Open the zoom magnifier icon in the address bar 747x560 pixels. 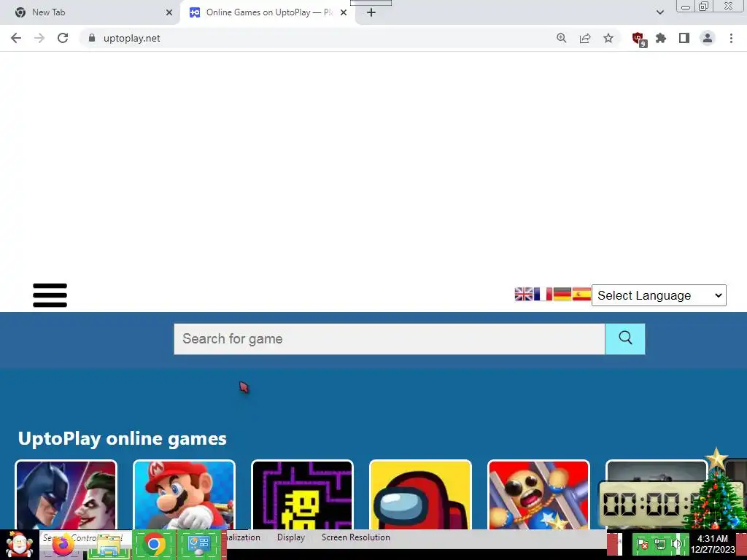562,38
